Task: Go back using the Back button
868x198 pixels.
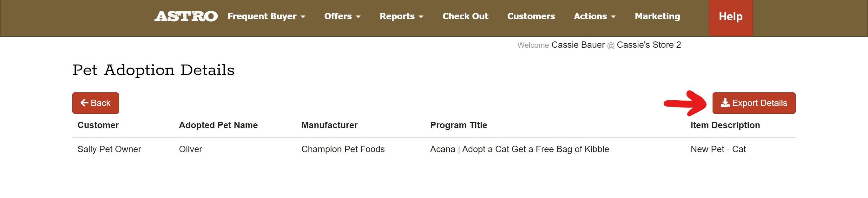Action: (95, 103)
